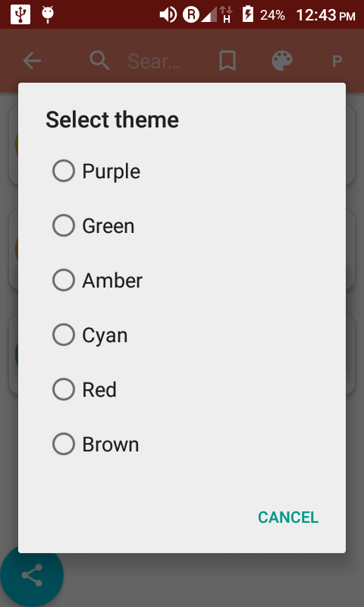Pick the Cyan theme radio button
The image size is (364, 607).
click(64, 335)
